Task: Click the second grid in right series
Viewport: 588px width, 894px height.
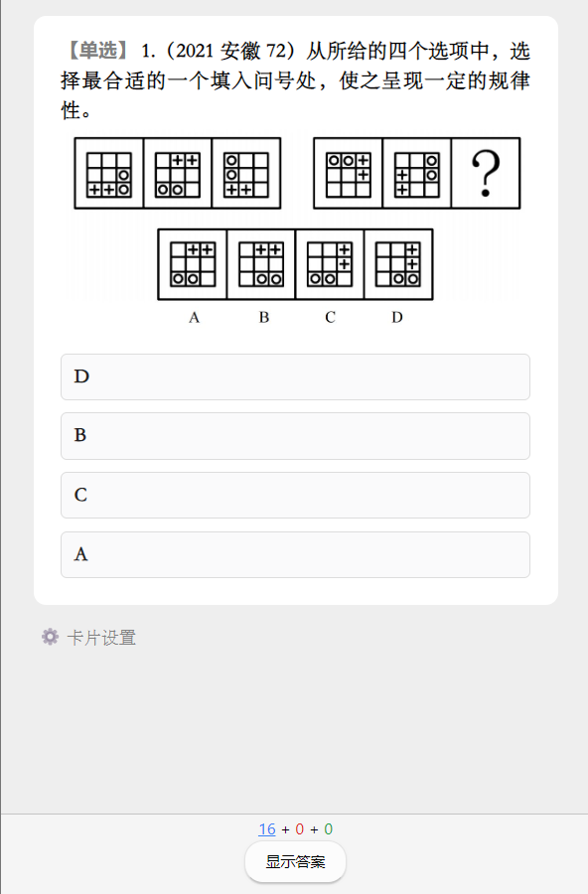Action: click(417, 173)
